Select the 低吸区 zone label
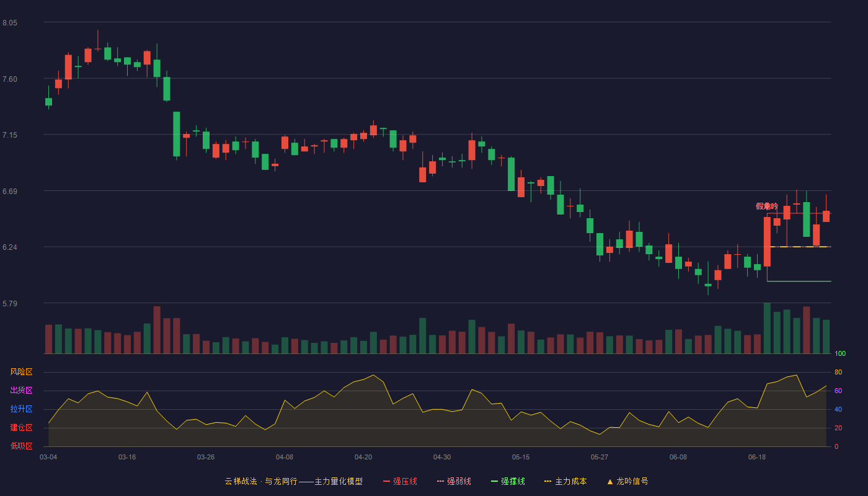The width and height of the screenshot is (868, 496). pyautogui.click(x=21, y=446)
